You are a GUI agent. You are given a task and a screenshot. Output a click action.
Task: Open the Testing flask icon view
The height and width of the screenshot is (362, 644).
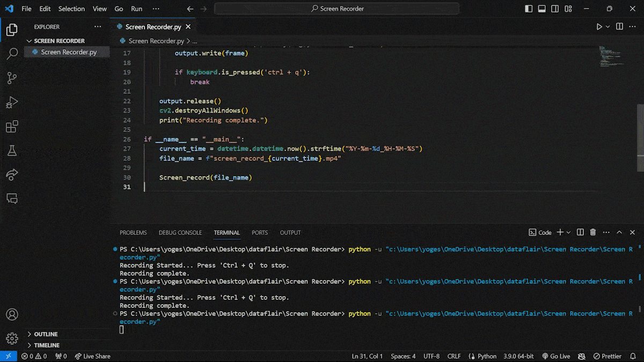[12, 151]
